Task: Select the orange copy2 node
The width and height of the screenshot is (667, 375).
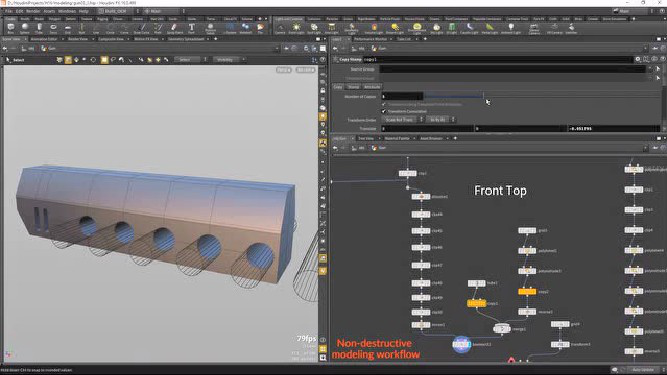Action: (527, 291)
